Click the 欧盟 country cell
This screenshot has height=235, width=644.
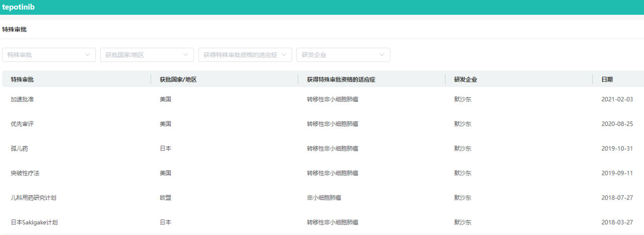(165, 198)
